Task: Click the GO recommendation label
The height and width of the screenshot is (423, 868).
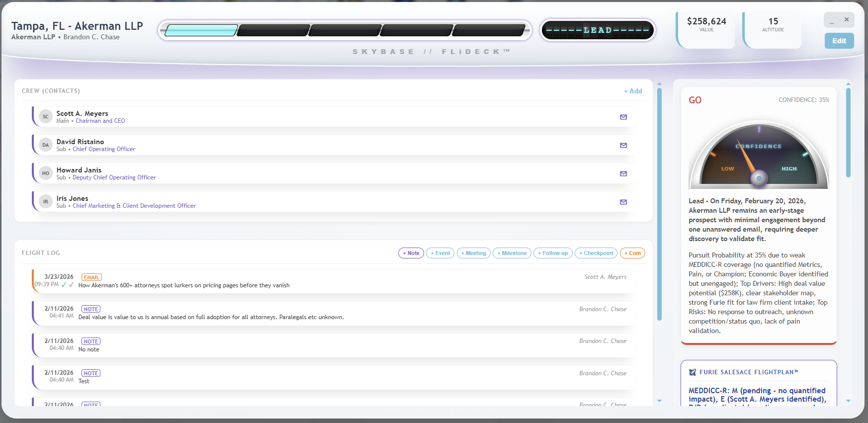Action: pyautogui.click(x=695, y=100)
